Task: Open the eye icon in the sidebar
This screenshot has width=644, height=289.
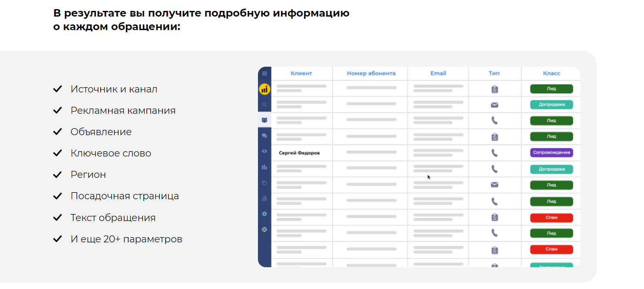Action: (x=264, y=151)
